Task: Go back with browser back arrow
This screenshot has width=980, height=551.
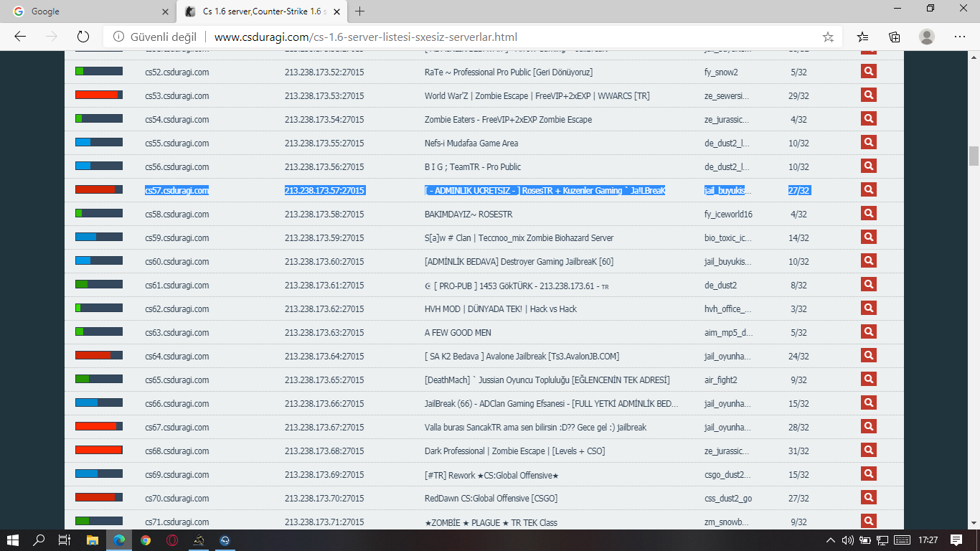Action: coord(20,37)
